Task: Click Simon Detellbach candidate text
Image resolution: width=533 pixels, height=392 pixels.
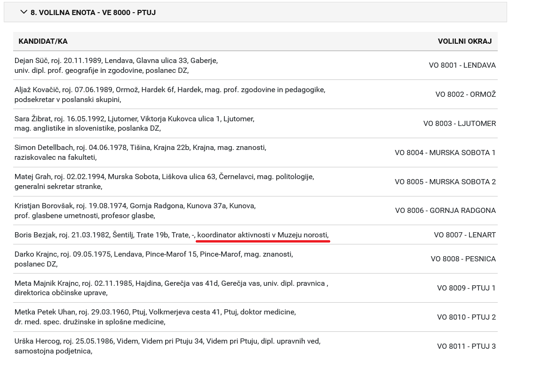Action: point(140,152)
